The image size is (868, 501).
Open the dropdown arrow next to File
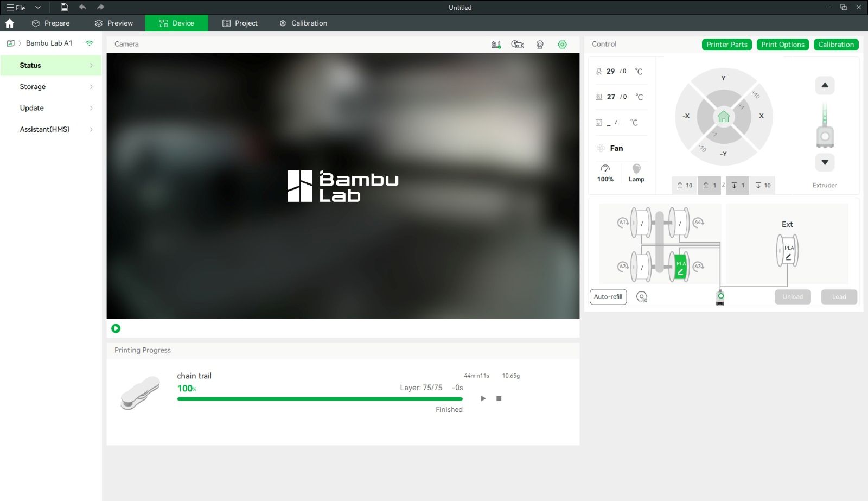38,8
